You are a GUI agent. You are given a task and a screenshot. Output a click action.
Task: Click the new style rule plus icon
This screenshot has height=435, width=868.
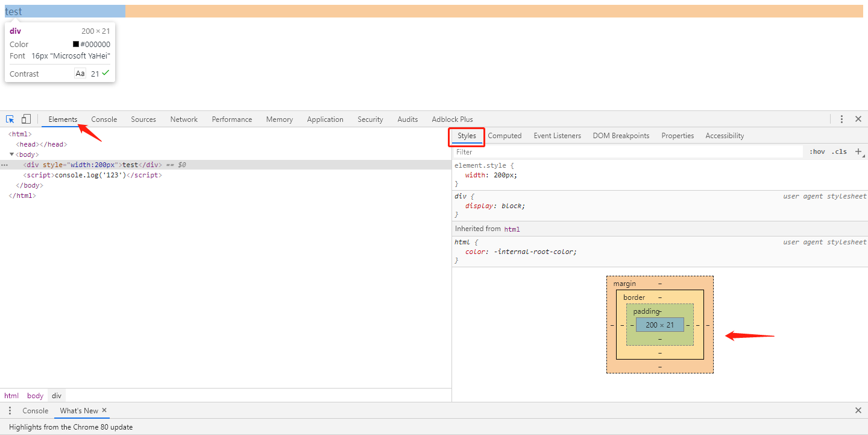tap(859, 151)
